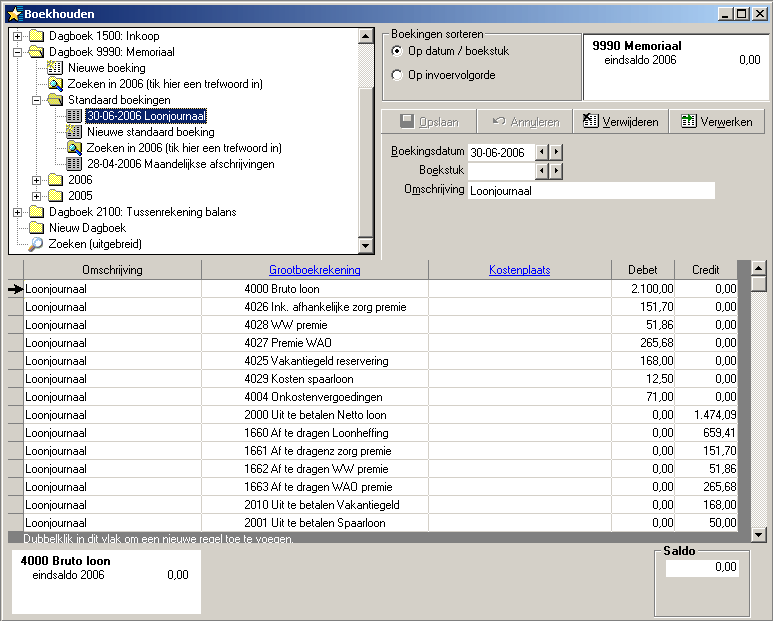The height and width of the screenshot is (621, 773).
Task: Increase the Boekingsdatum with the right arrow
Action: [556, 152]
